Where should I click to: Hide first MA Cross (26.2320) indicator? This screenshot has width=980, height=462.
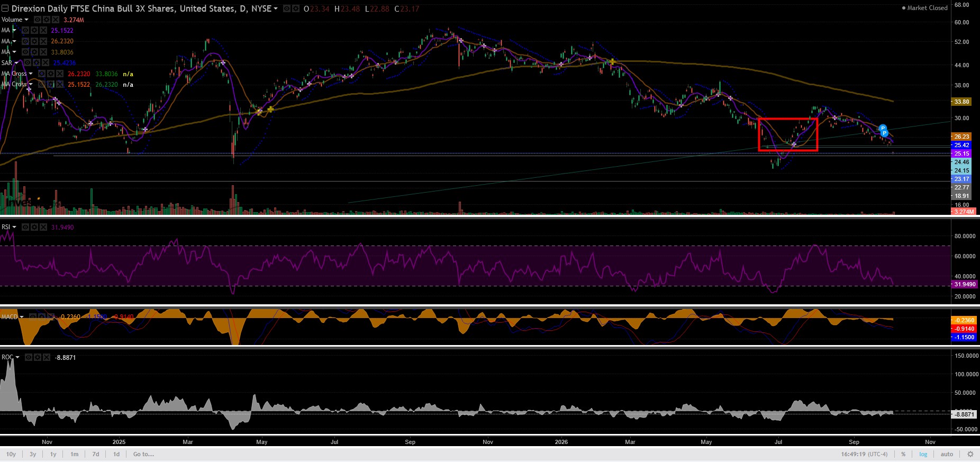click(x=41, y=74)
